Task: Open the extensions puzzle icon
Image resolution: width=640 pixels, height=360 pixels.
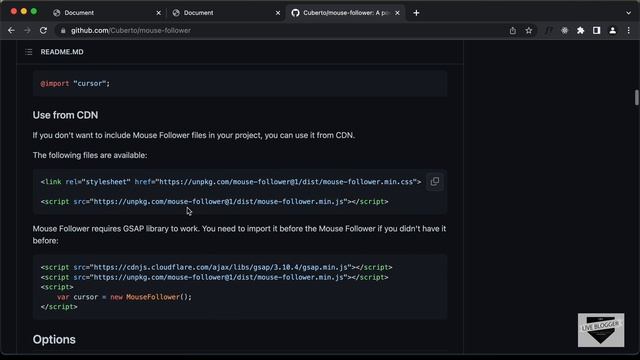Action: pyautogui.click(x=580, y=31)
